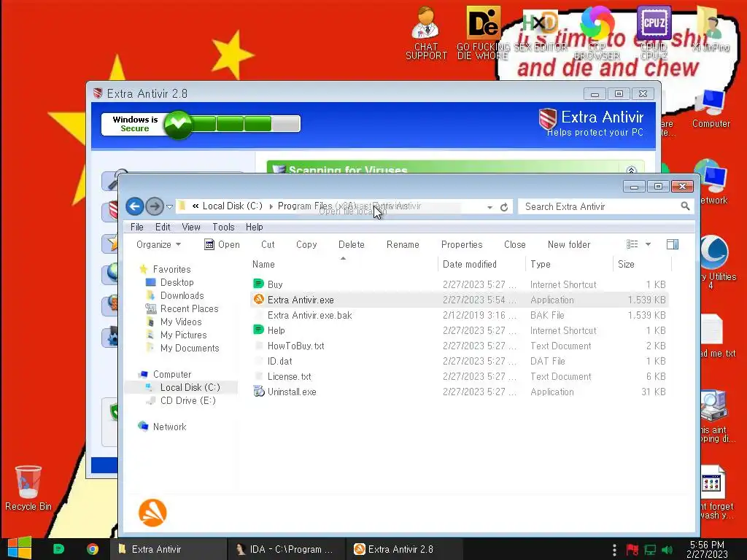Click the Open toolbar button
This screenshot has height=560, width=747.
(x=222, y=245)
